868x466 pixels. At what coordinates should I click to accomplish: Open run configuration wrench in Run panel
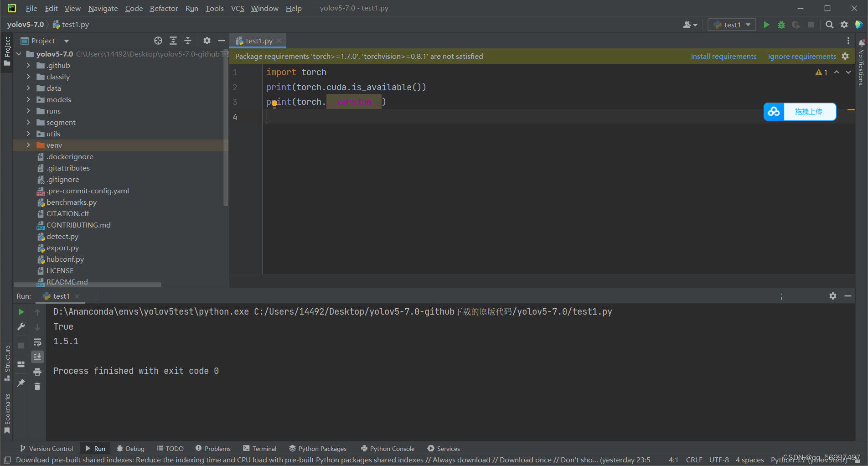21,326
